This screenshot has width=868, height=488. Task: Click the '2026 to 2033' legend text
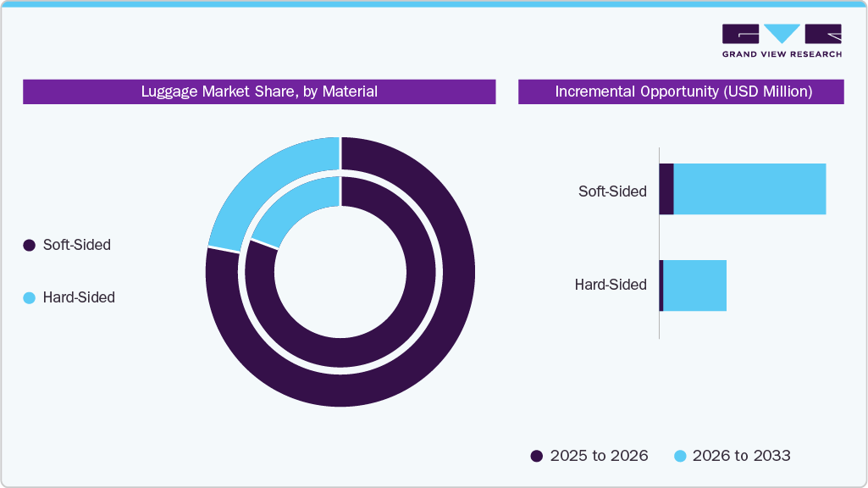[x=741, y=455]
